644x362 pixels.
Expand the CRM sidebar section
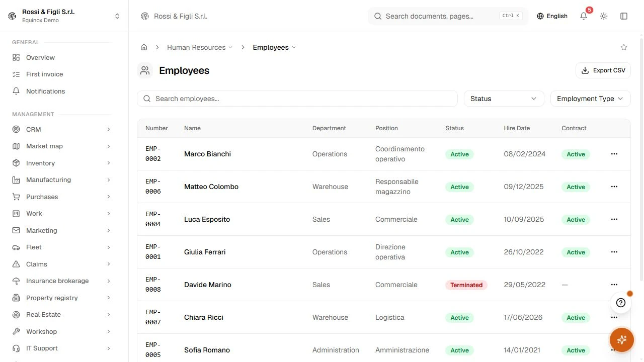(61, 129)
